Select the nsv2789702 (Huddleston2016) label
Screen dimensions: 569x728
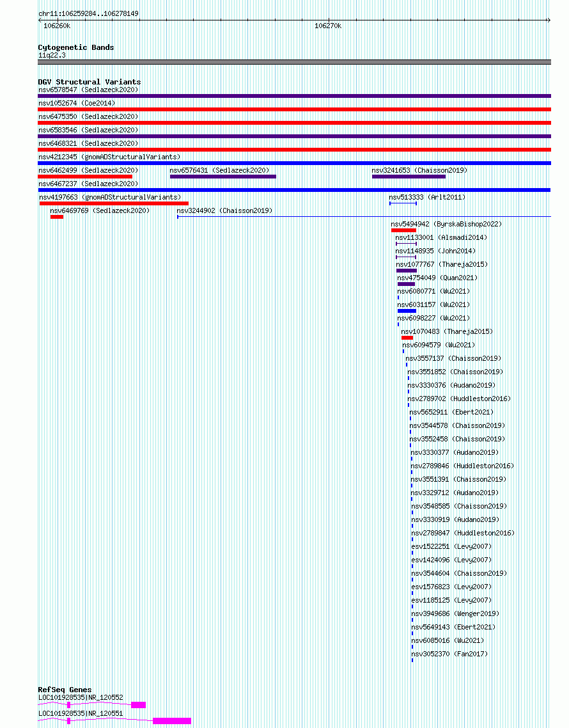[x=459, y=399]
